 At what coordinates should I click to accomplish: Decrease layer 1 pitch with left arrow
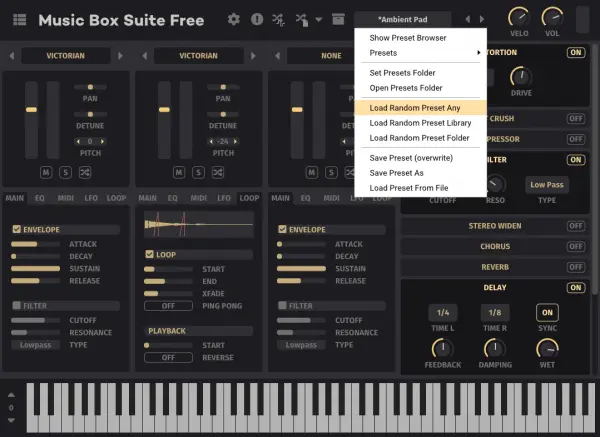click(78, 142)
